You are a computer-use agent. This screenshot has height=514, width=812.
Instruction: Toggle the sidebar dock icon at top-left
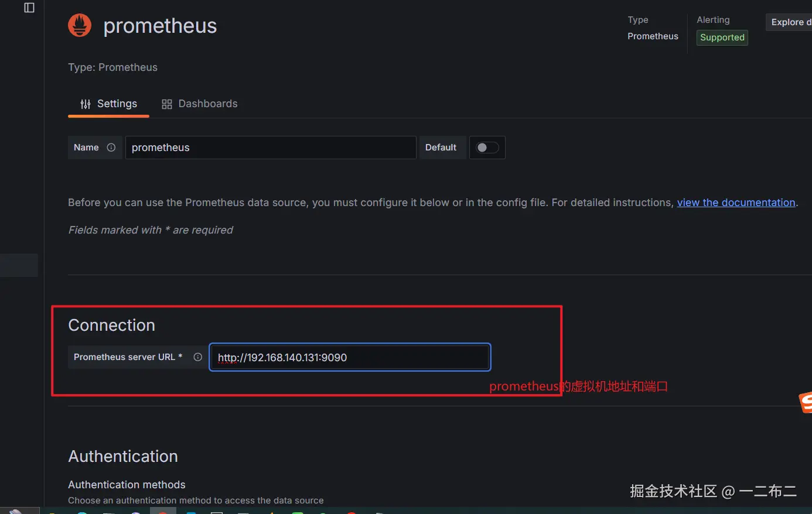(x=29, y=8)
